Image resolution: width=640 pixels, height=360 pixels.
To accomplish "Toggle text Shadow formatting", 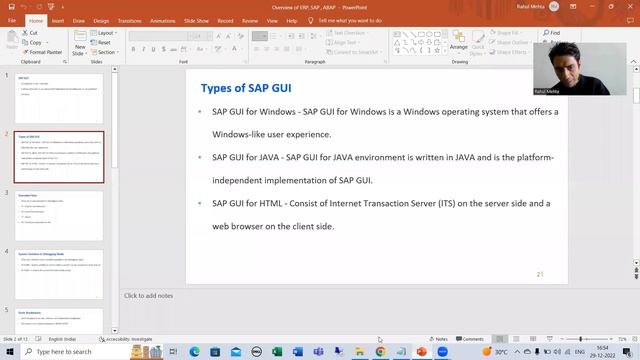I will (x=163, y=49).
